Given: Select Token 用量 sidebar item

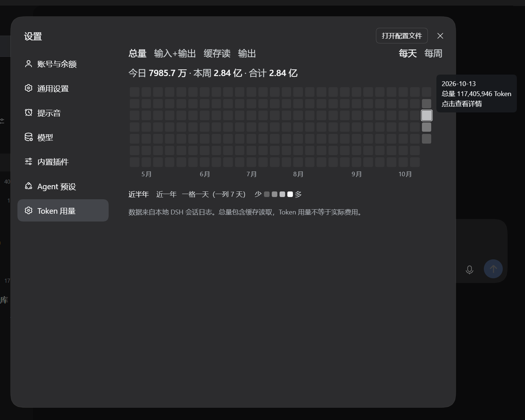Looking at the screenshot, I should [x=63, y=210].
